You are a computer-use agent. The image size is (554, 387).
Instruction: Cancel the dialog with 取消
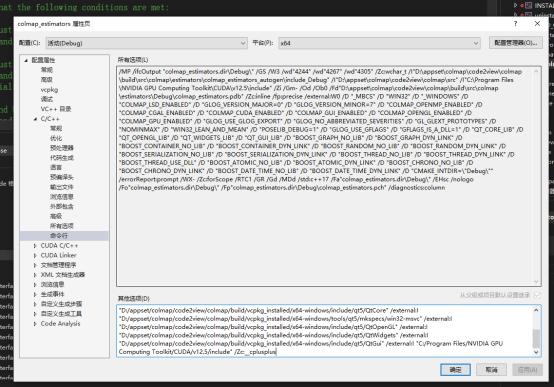pos(491,370)
